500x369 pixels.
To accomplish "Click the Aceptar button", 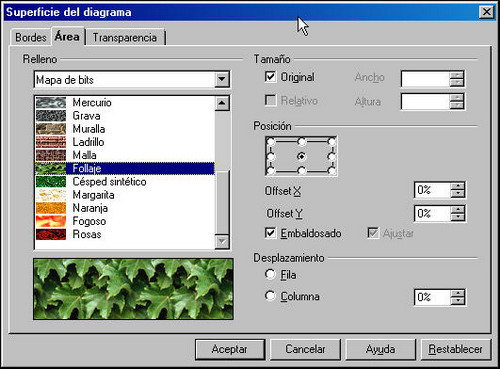I will click(x=230, y=349).
